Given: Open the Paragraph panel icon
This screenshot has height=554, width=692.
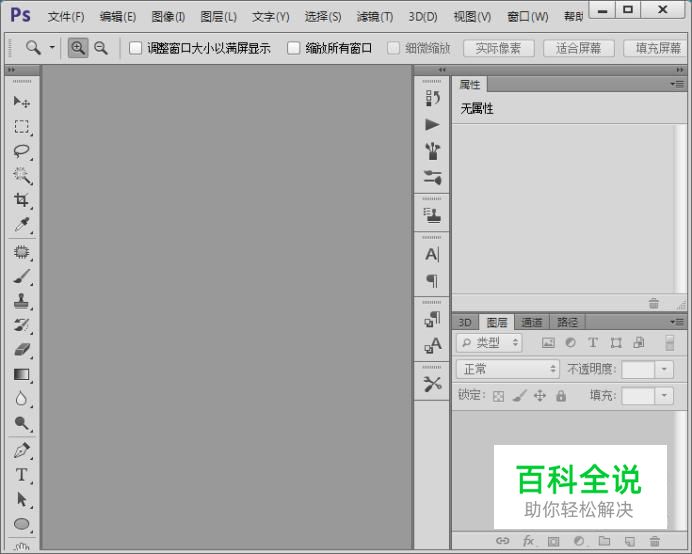Looking at the screenshot, I should click(x=432, y=281).
